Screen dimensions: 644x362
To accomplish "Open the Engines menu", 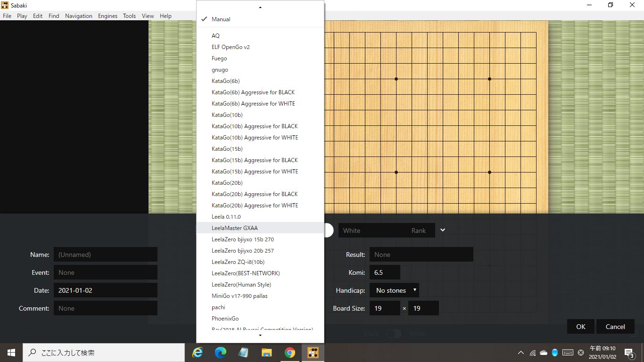I will pos(107,16).
